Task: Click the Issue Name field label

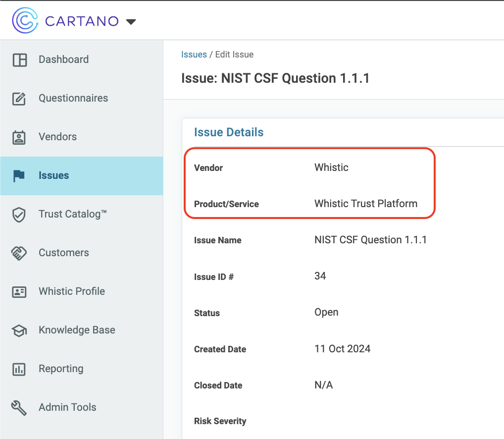Action: point(218,240)
